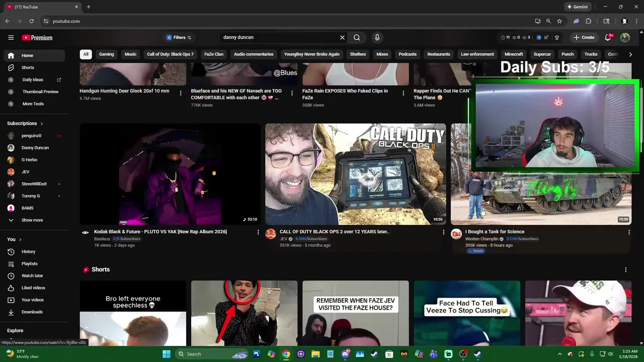Viewport: 644px width, 362px height.
Task: Open Home in the sidebar
Action: pyautogui.click(x=34, y=55)
